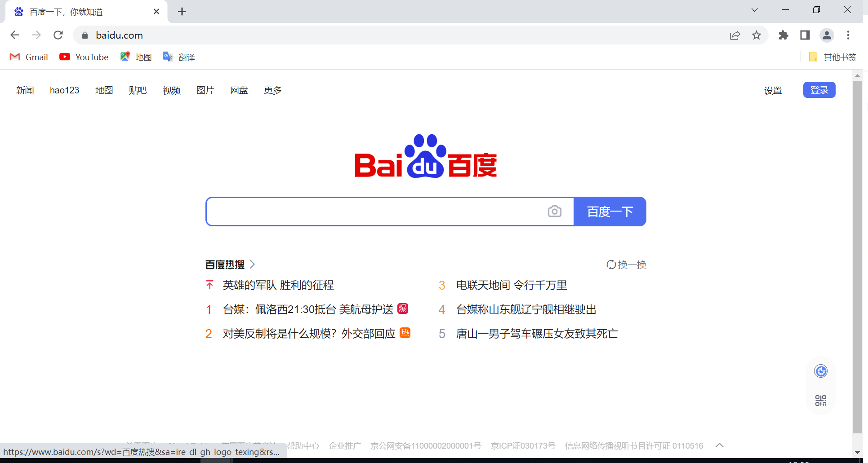Select the 百度一下，你就知道 tab
The image size is (868, 463).
click(85, 12)
